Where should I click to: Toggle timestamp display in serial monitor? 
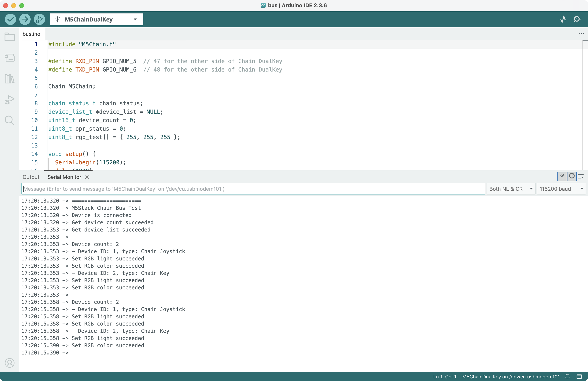pos(572,176)
